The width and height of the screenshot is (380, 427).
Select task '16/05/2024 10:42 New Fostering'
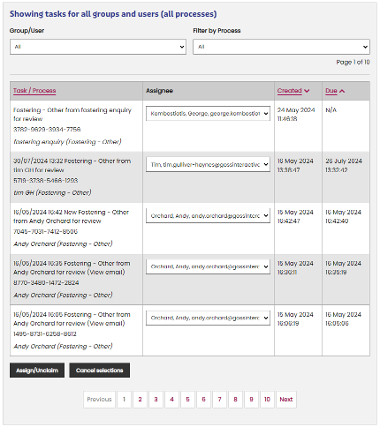(71, 217)
